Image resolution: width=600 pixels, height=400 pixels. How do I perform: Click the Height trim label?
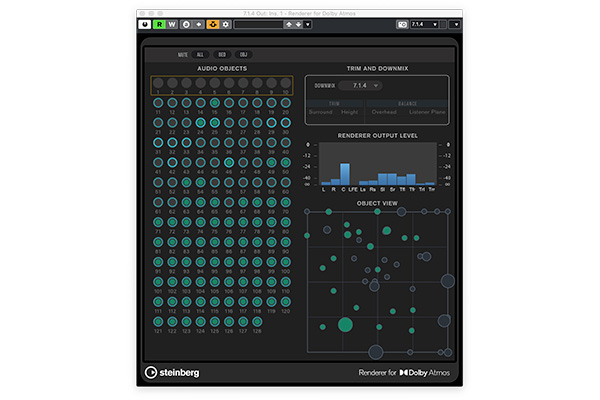(x=349, y=112)
